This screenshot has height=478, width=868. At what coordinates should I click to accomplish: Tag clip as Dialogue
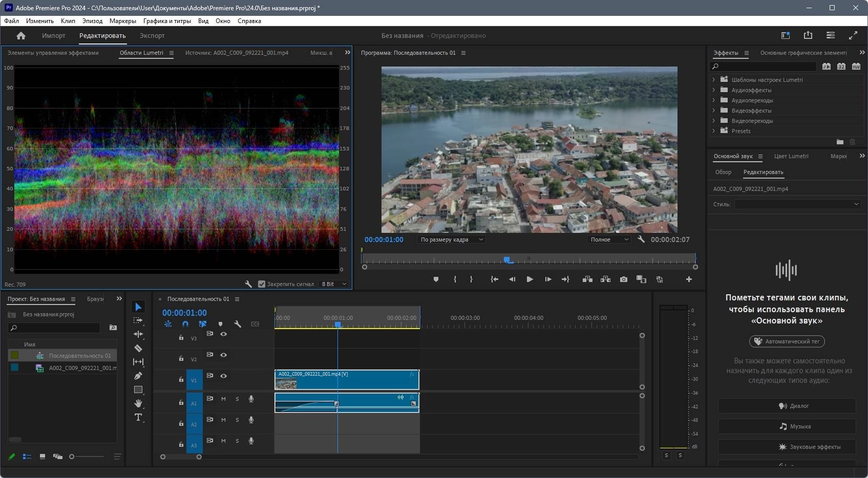click(x=787, y=406)
